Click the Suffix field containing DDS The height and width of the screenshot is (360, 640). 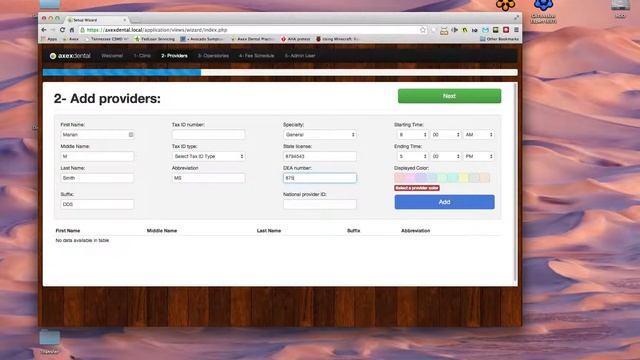point(97,204)
